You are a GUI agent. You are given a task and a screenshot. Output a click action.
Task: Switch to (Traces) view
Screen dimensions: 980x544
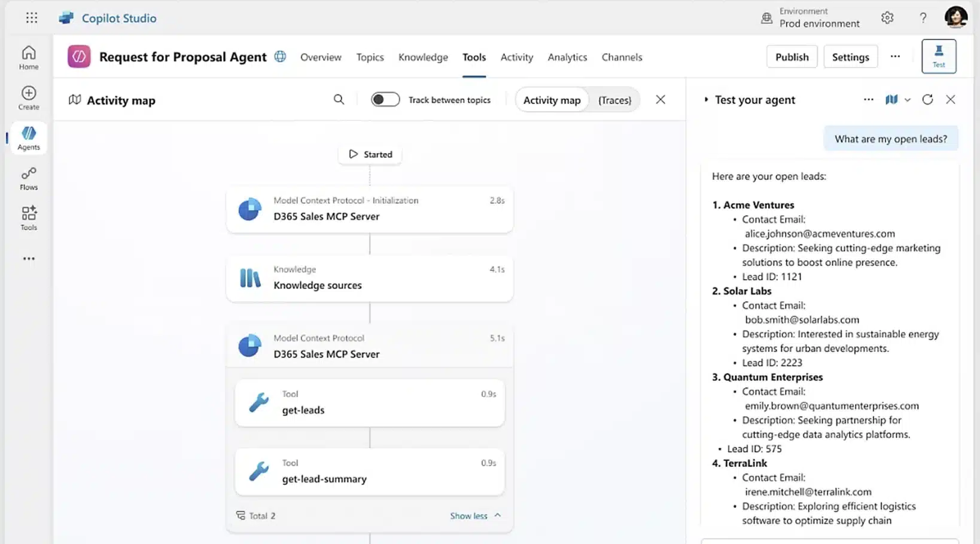[614, 100]
